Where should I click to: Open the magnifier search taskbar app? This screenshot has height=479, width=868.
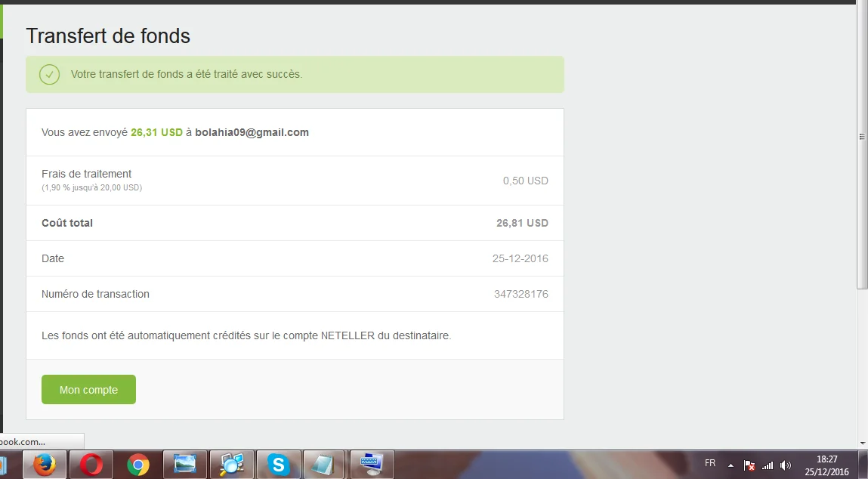point(231,465)
